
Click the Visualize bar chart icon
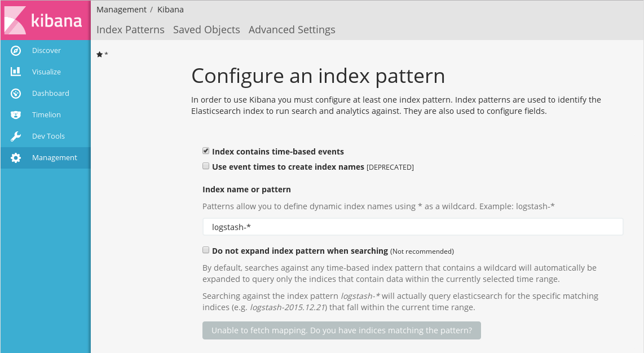[16, 72]
